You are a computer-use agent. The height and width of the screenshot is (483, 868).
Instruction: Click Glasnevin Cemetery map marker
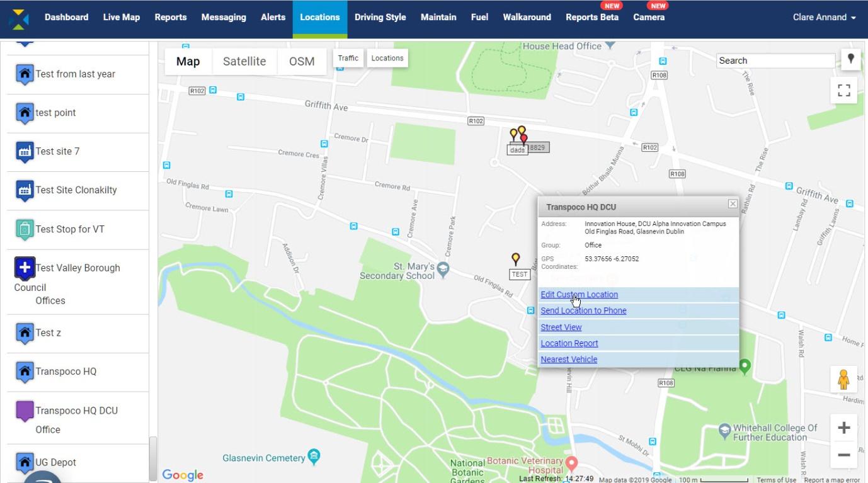[x=314, y=456]
